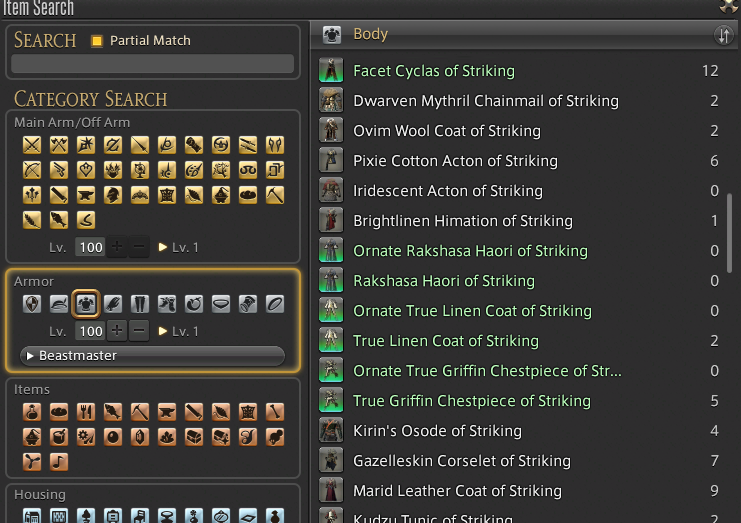Open the Crystals item category
Screen dimensions: 741x523
point(140,437)
